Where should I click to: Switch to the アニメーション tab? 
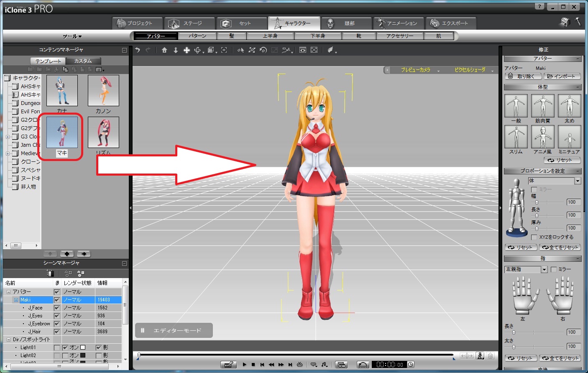pos(399,23)
